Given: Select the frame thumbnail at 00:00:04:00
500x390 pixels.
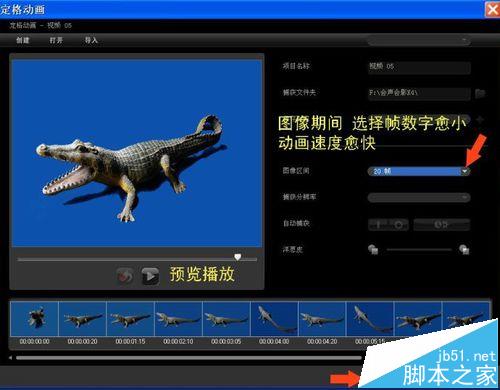Looking at the screenshot, I should (x=274, y=318).
